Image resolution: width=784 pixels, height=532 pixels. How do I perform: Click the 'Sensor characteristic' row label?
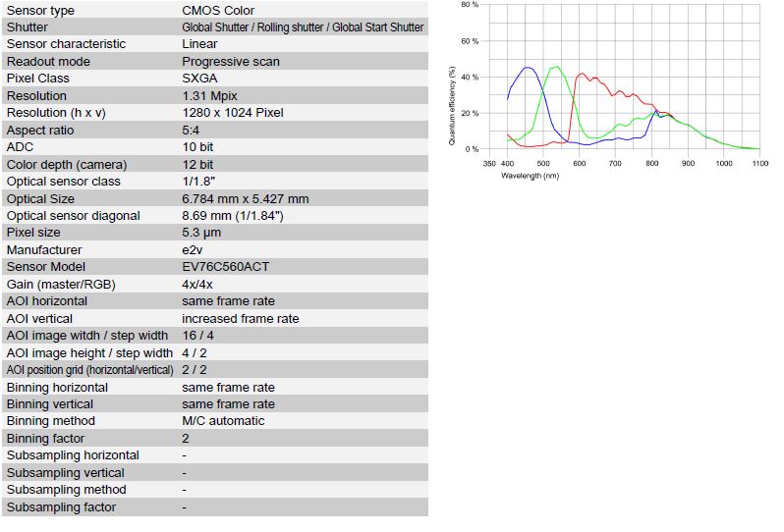point(66,44)
